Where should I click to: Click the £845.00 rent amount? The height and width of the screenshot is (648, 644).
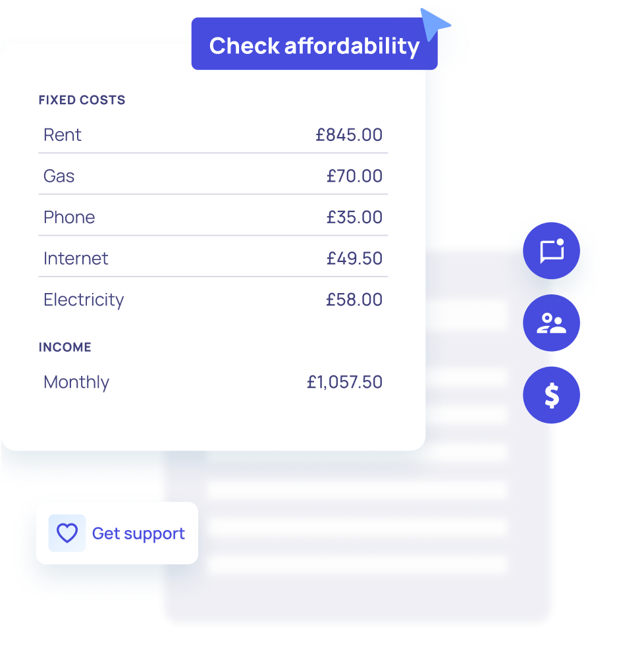[x=349, y=135]
